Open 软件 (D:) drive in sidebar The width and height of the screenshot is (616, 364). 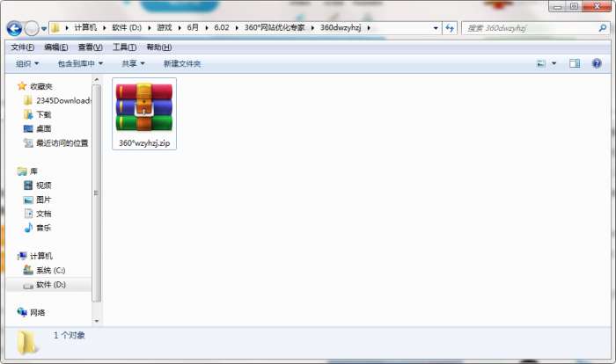(51, 284)
